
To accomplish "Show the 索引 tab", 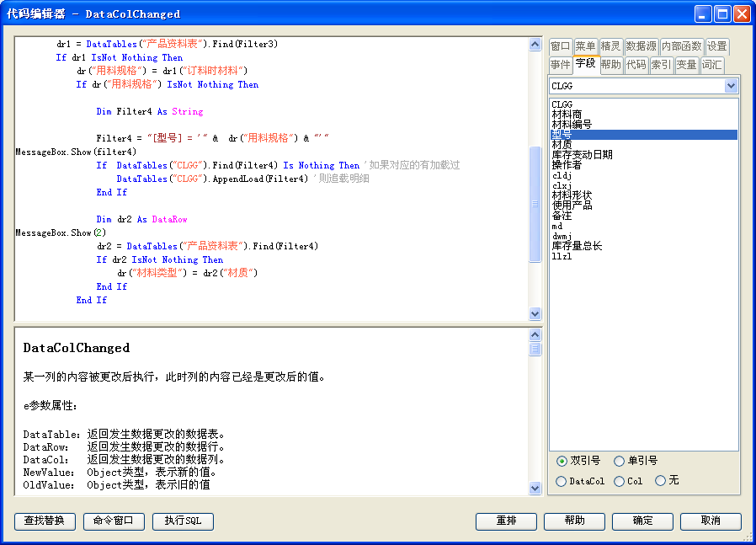I will 661,65.
